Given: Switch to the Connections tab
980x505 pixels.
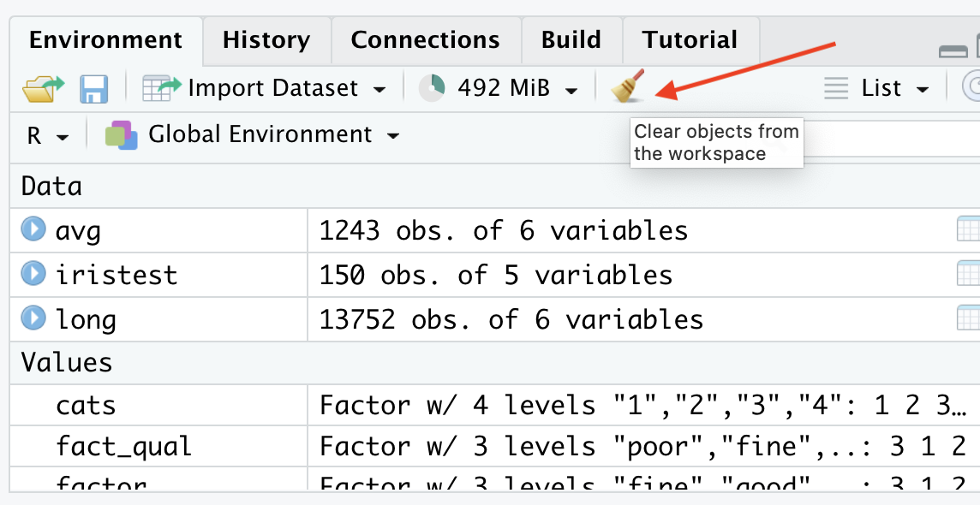Looking at the screenshot, I should (425, 40).
